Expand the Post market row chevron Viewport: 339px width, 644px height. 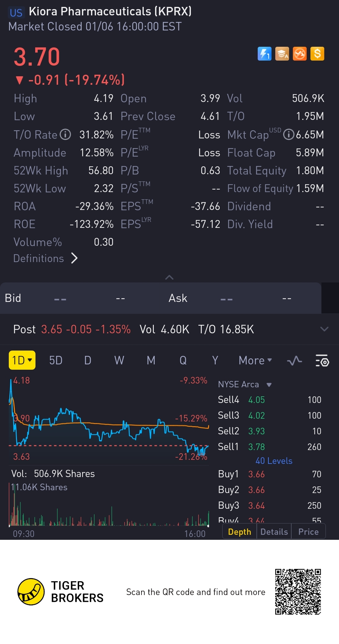click(324, 329)
